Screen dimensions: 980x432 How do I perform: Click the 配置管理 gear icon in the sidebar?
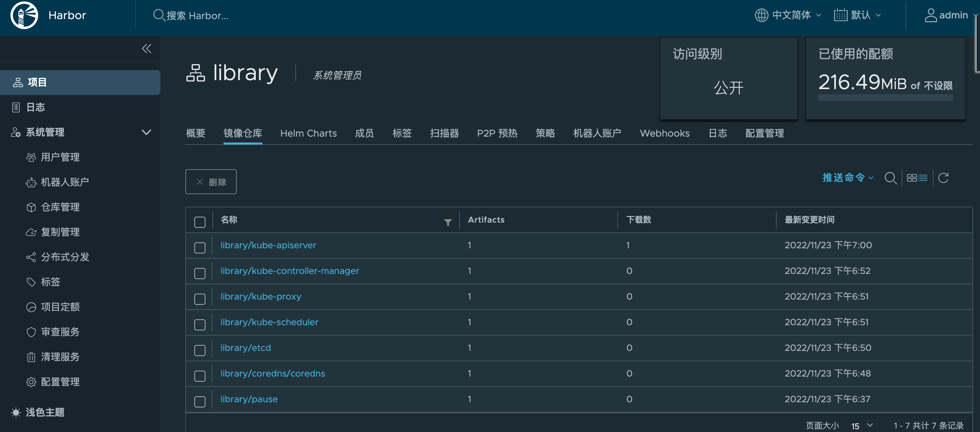[x=31, y=382]
